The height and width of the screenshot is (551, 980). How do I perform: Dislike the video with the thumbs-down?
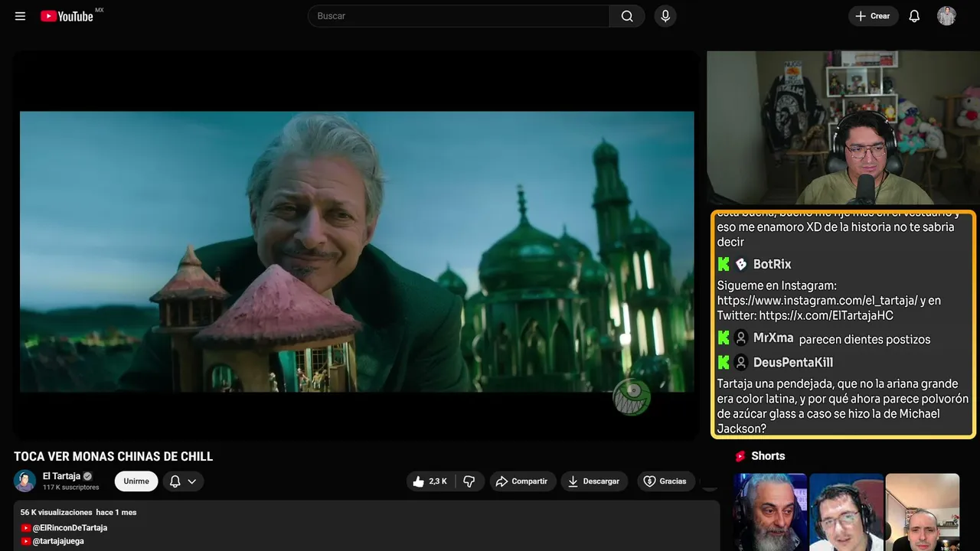point(469,481)
